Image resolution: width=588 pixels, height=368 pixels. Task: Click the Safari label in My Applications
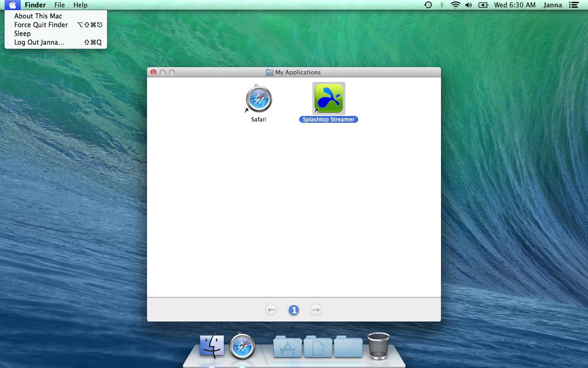point(259,120)
